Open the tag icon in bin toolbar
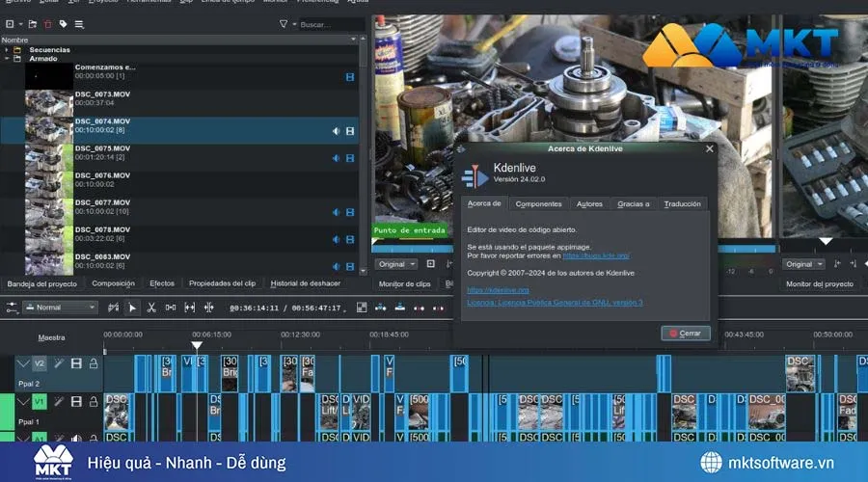The image size is (868, 482). [64, 23]
